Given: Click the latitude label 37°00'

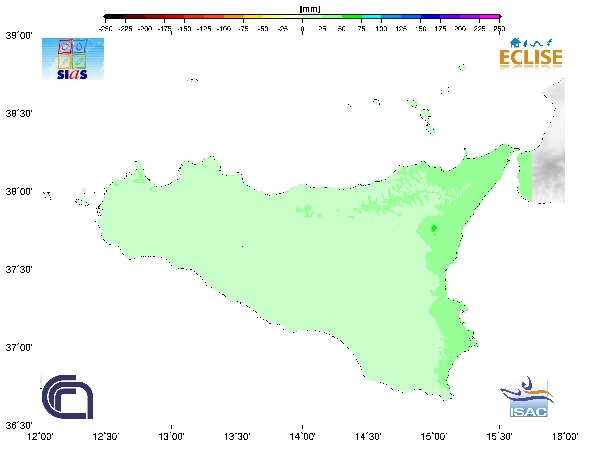Looking at the screenshot, I should 19,347.
